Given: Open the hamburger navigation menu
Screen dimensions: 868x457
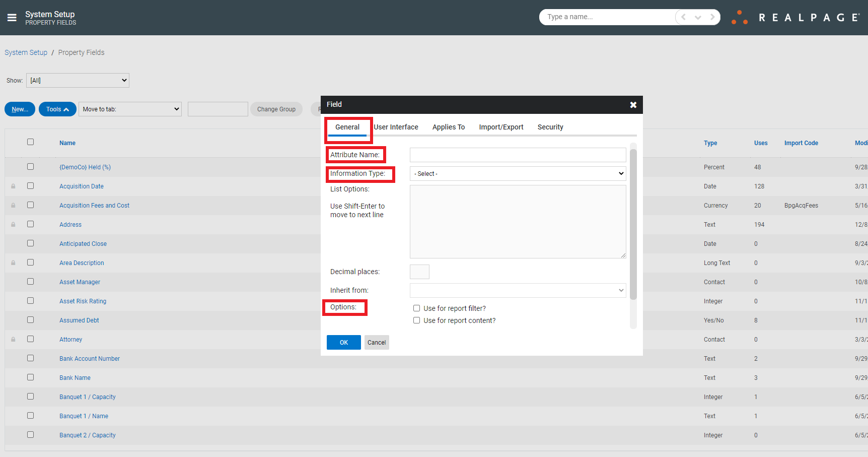Looking at the screenshot, I should pyautogui.click(x=12, y=17).
